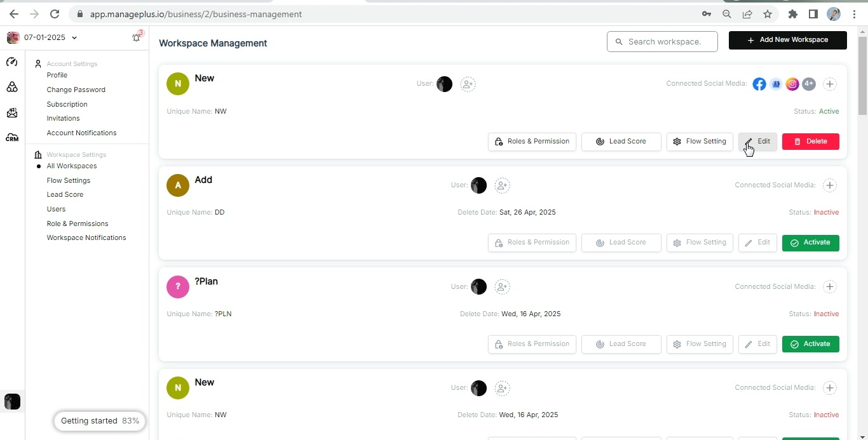View Invitations in Account Settings
This screenshot has height=440, width=868.
(64, 118)
